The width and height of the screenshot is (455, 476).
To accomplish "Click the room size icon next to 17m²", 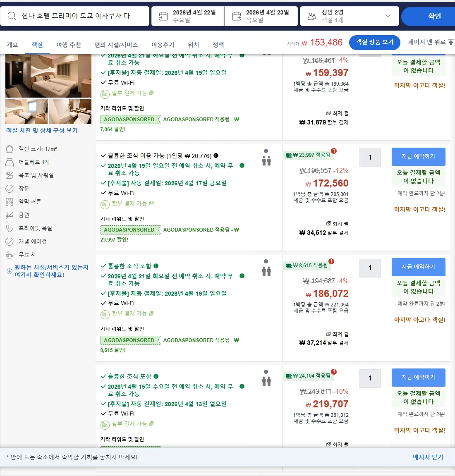I will 10,149.
